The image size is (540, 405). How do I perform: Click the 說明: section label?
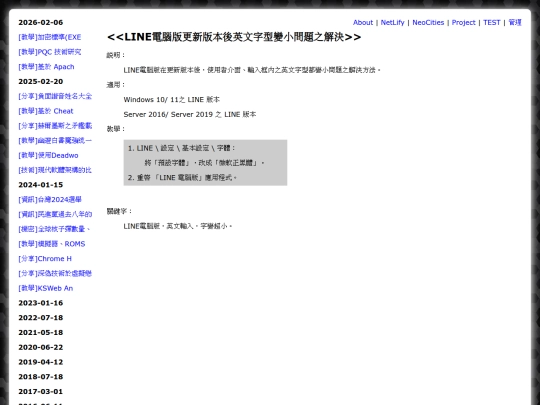click(x=116, y=55)
